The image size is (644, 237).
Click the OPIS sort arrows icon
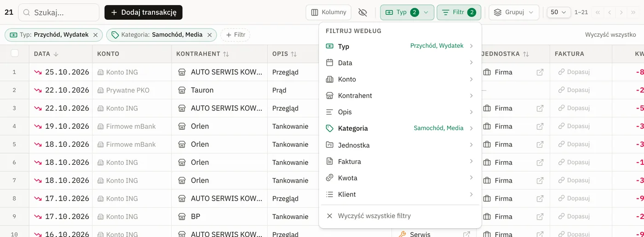293,54
